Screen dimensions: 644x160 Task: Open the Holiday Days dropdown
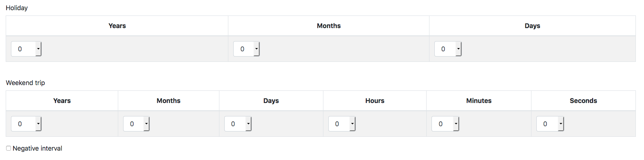[x=448, y=49]
